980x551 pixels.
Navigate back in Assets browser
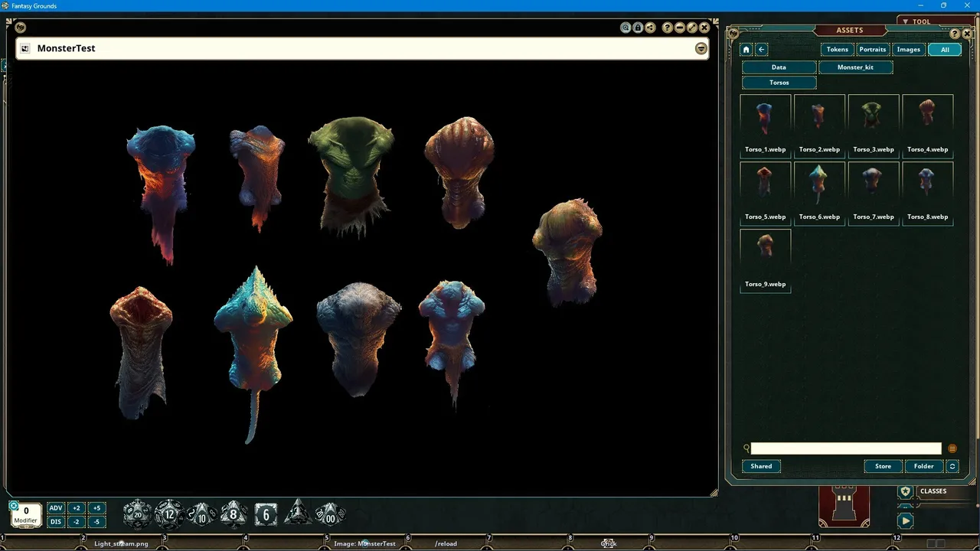click(x=762, y=49)
